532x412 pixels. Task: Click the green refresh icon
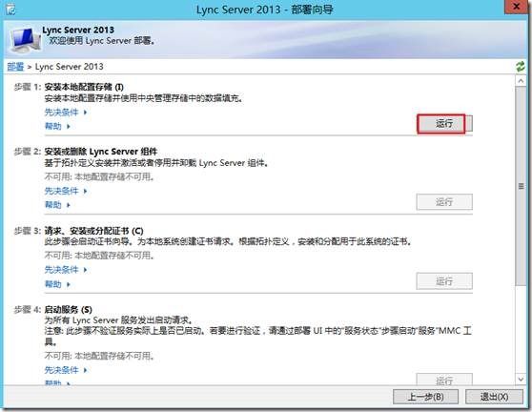[521, 66]
